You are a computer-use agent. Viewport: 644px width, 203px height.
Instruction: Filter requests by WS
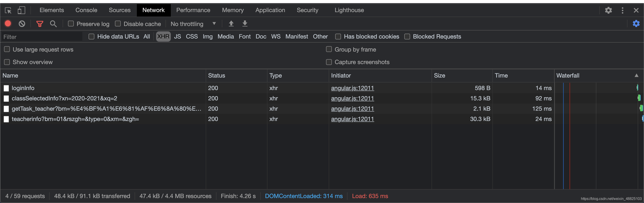tap(276, 37)
